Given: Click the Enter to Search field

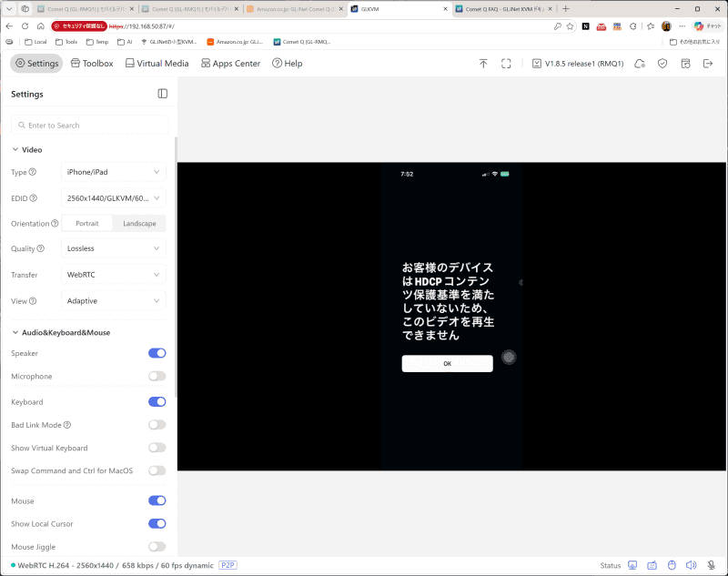Looking at the screenshot, I should (x=90, y=125).
